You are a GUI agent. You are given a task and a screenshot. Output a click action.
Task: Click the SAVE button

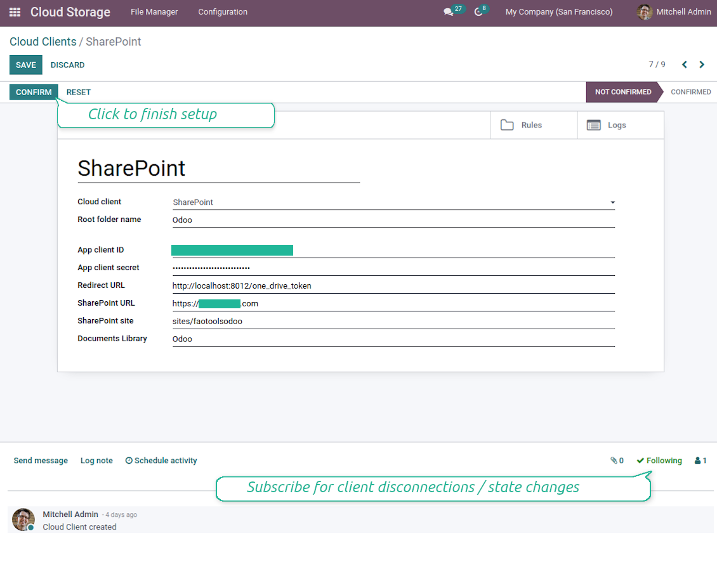click(x=25, y=65)
